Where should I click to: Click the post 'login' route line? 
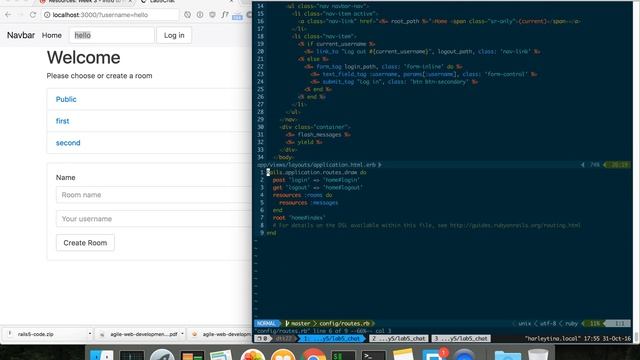pyautogui.click(x=316, y=180)
